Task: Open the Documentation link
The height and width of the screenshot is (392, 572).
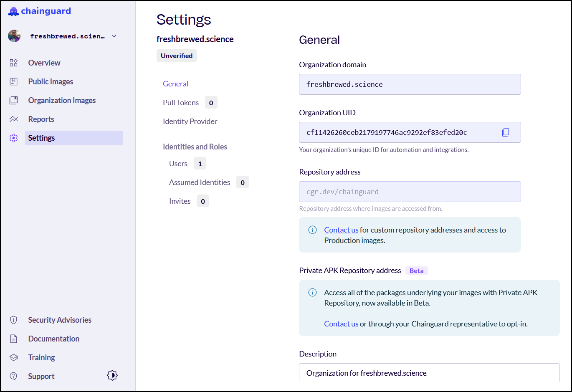Action: pyautogui.click(x=53, y=339)
